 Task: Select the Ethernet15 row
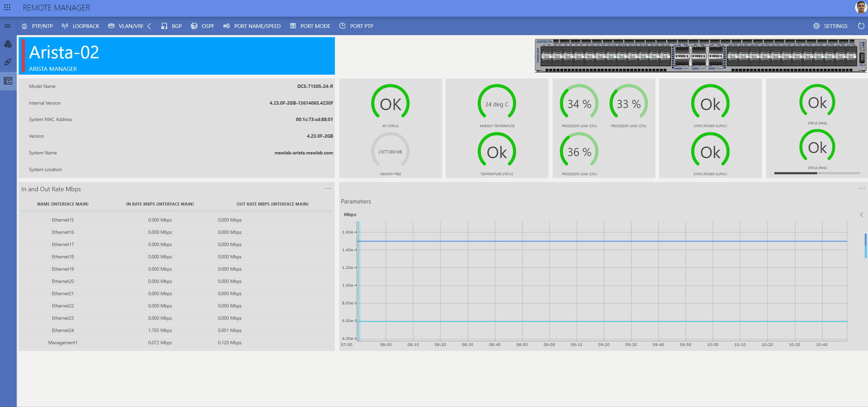[175, 220]
